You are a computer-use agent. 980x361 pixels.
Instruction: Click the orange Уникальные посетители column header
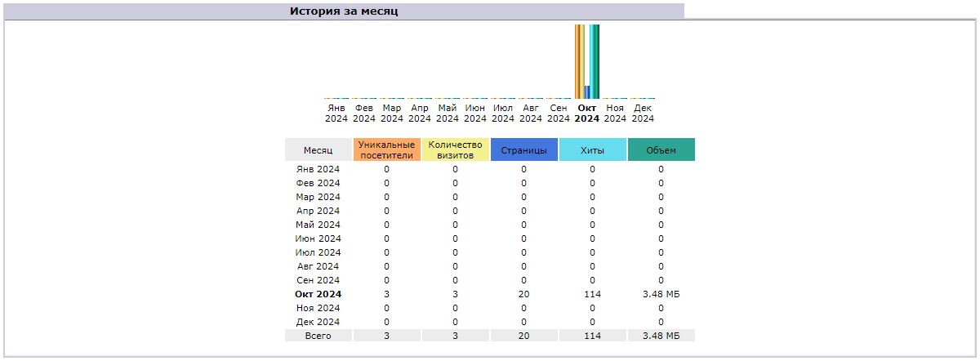[x=387, y=149]
